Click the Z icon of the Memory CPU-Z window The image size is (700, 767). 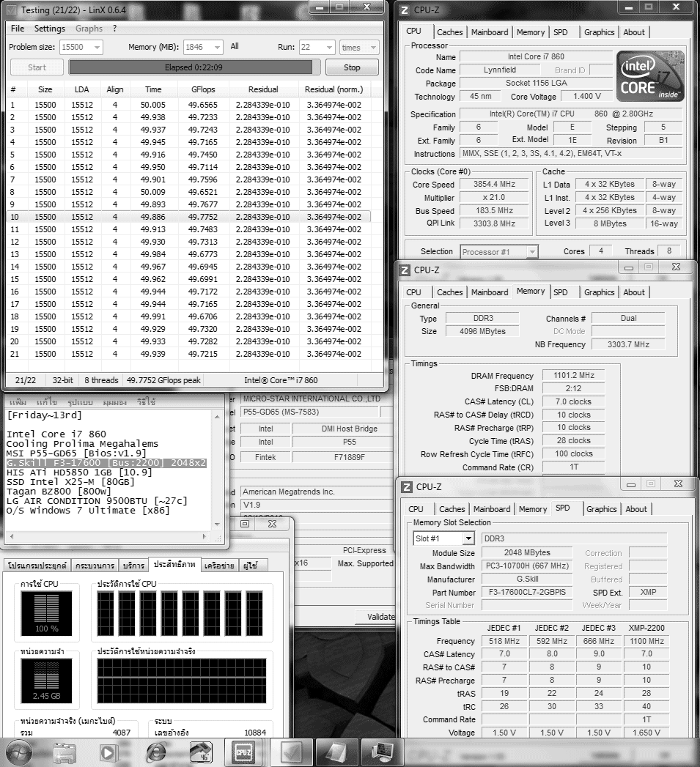tap(405, 270)
